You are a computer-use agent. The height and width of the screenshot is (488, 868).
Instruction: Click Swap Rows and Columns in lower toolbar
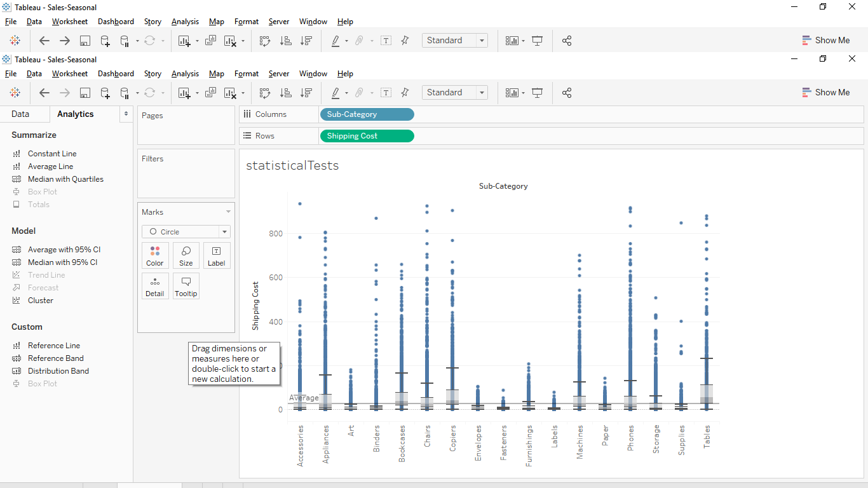265,93
